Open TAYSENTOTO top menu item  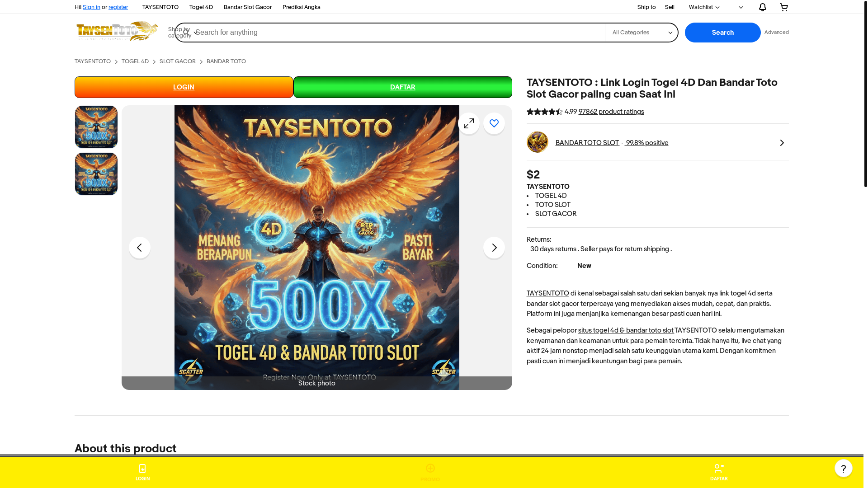point(160,7)
